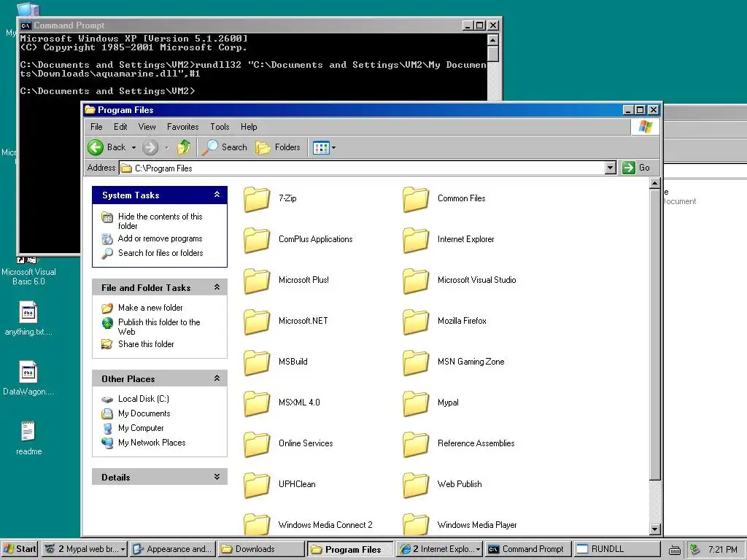The image size is (747, 560).
Task: Collapse the System Tasks panel
Action: pyautogui.click(x=217, y=195)
